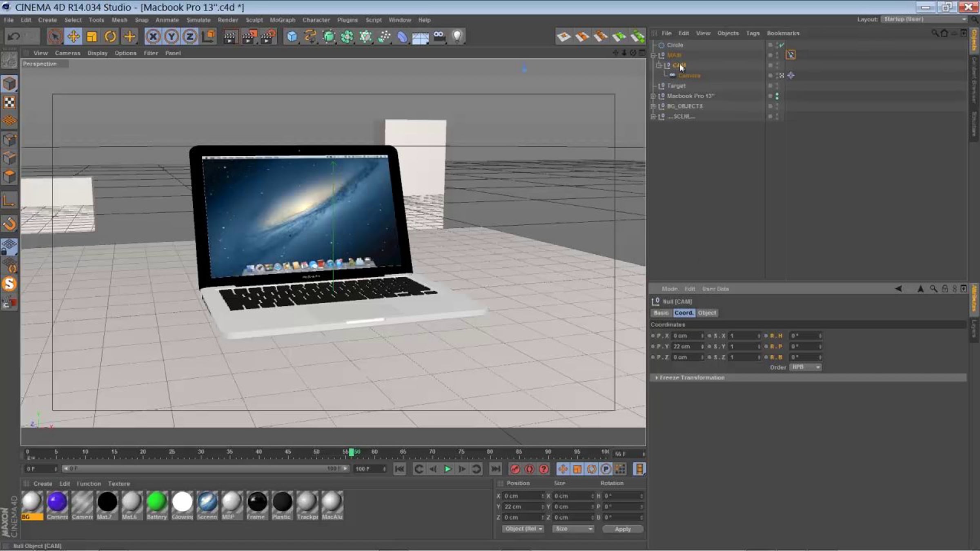Play the animation forward

point(448,469)
